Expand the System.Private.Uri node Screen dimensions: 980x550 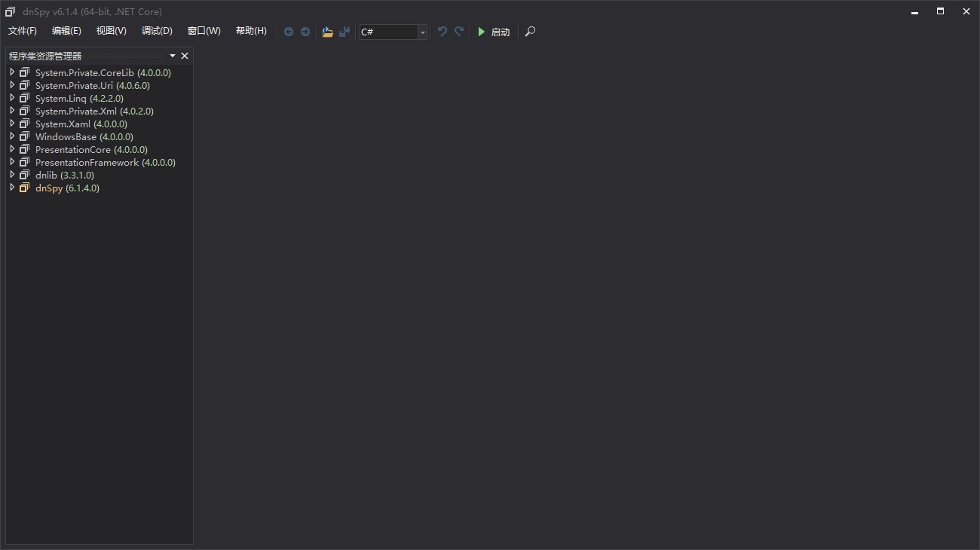[12, 85]
